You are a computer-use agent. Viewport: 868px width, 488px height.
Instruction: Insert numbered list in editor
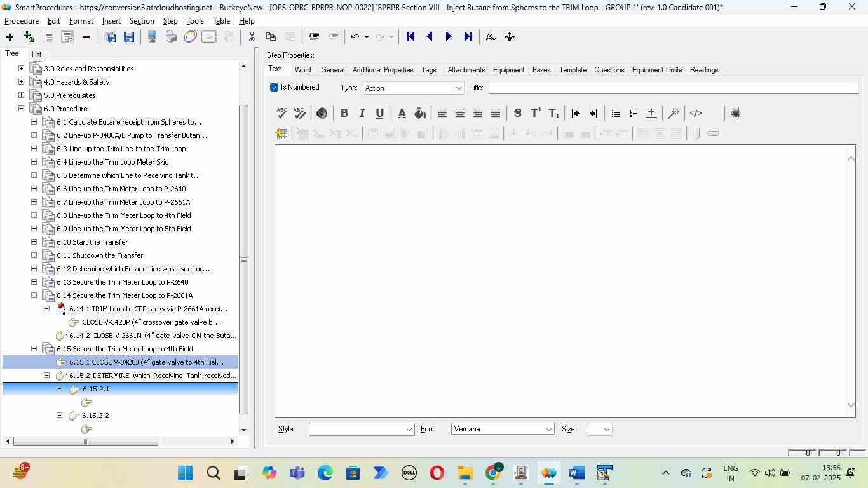click(x=633, y=113)
